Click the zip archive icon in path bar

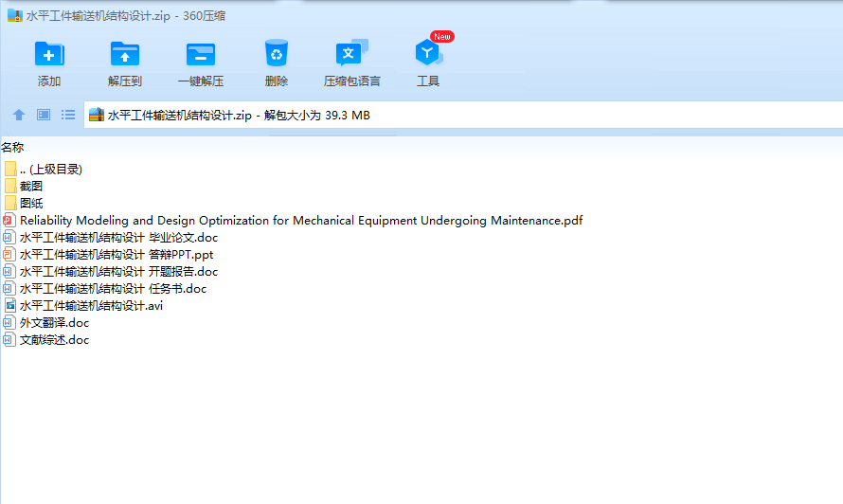(x=97, y=115)
